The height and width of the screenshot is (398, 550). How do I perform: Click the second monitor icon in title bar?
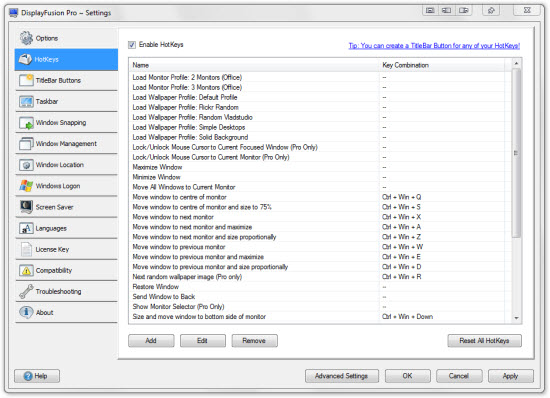click(x=447, y=11)
